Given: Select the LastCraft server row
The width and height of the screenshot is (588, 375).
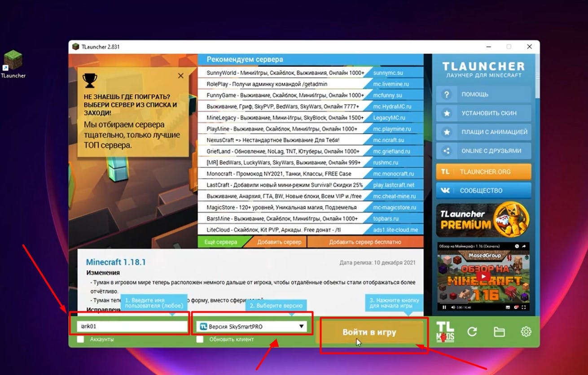Looking at the screenshot, I should tap(310, 185).
